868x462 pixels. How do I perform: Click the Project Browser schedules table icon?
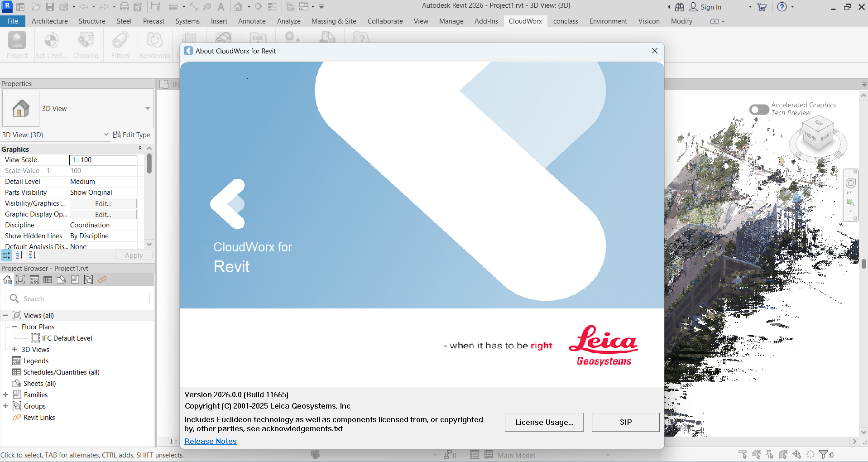[x=48, y=279]
